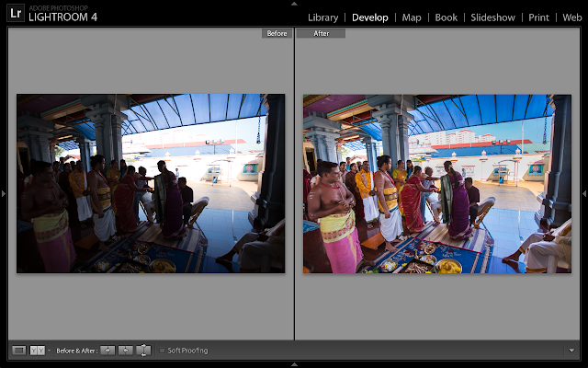Switch to the Slideshow module
588x368 pixels.
coord(492,17)
